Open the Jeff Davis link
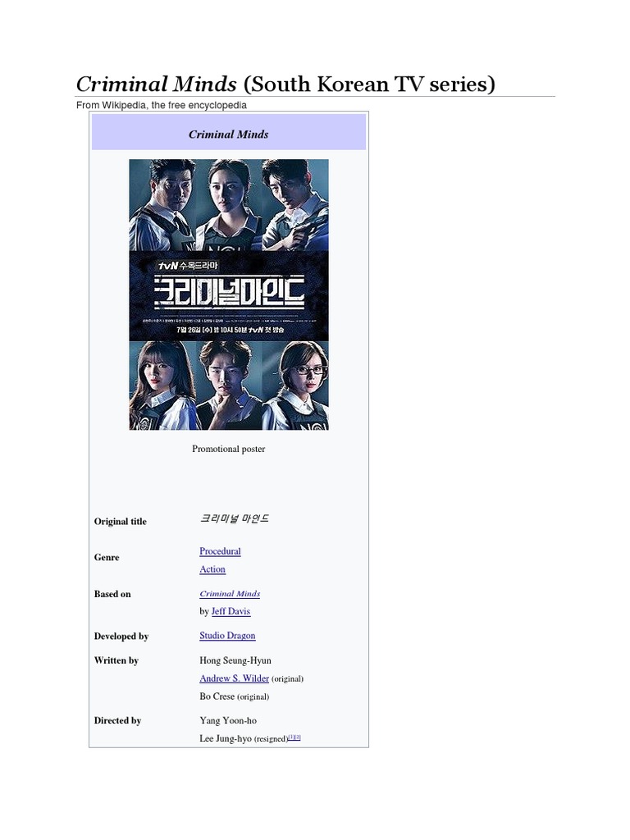This screenshot has width=630, height=840. coord(231,611)
